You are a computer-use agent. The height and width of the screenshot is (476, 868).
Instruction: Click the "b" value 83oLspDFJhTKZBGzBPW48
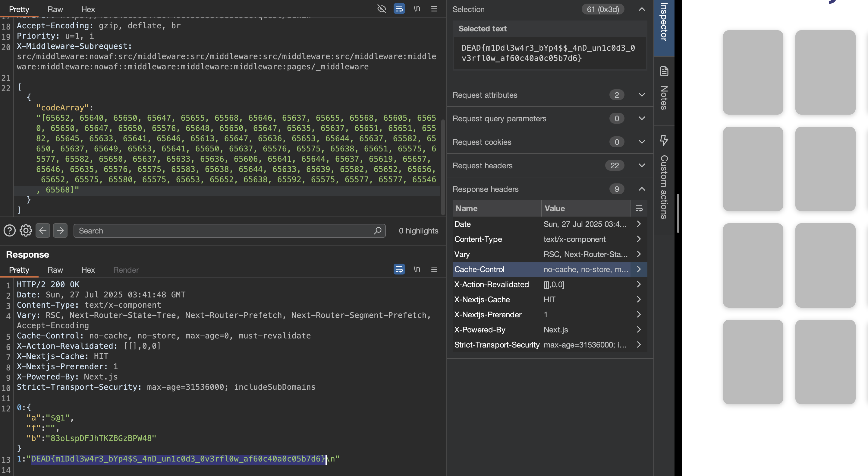(x=103, y=438)
